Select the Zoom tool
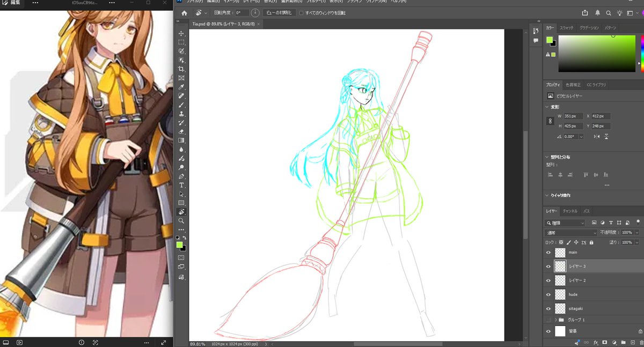This screenshot has width=644, height=347. click(x=181, y=220)
